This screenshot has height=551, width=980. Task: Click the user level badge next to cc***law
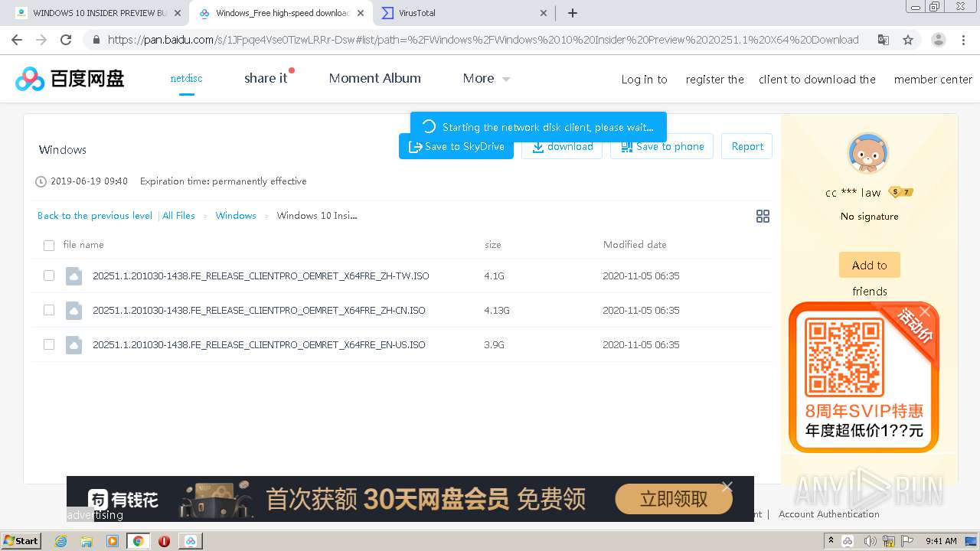coord(900,192)
